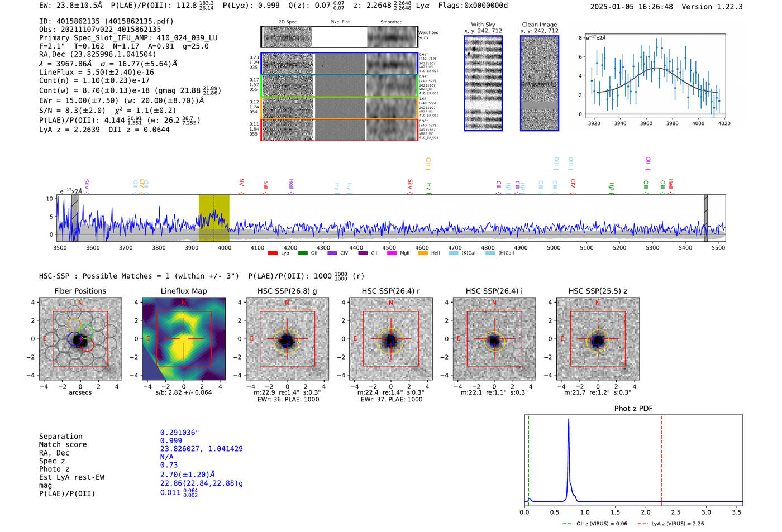Click the purple CIV legend swatch
This screenshot has height=532, width=782.
tap(332, 253)
